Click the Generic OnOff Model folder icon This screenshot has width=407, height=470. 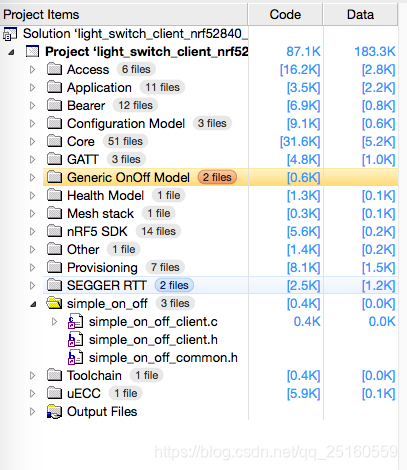coord(54,177)
